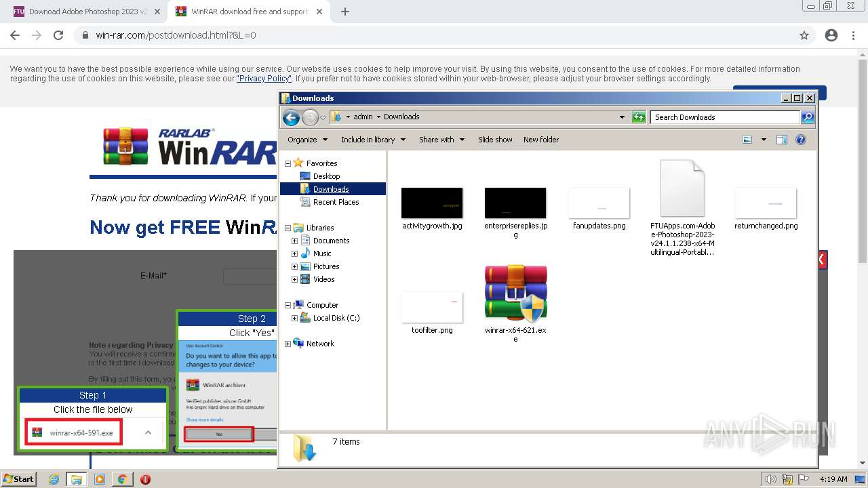Click red Opera-style icon in taskbar
Image resolution: width=868 pixels, height=488 pixels.
[x=145, y=479]
